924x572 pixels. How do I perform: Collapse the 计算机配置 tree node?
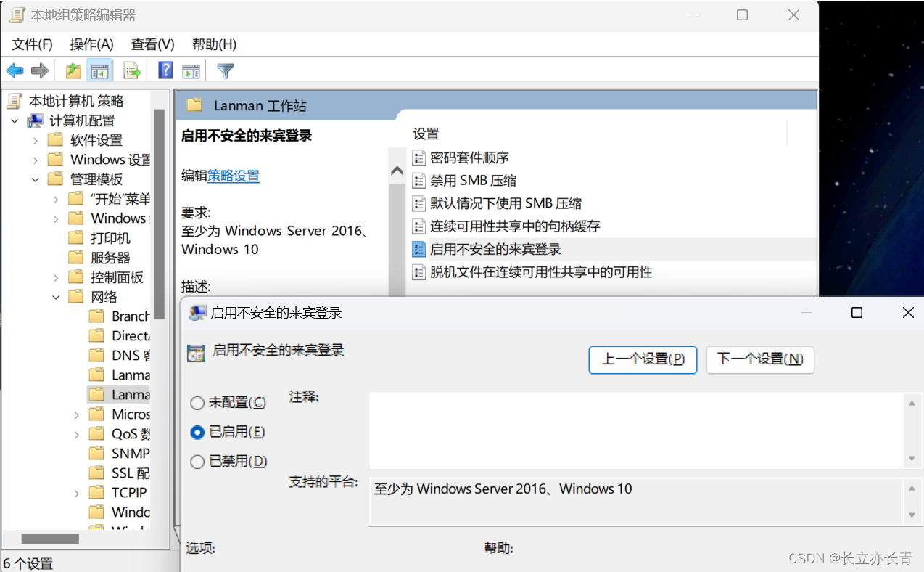(x=15, y=120)
